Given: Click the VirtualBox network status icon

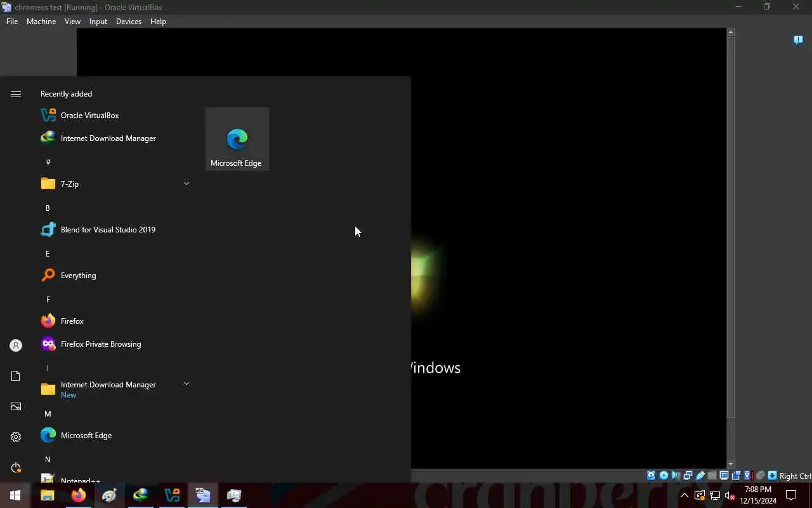Looking at the screenshot, I should (688, 476).
